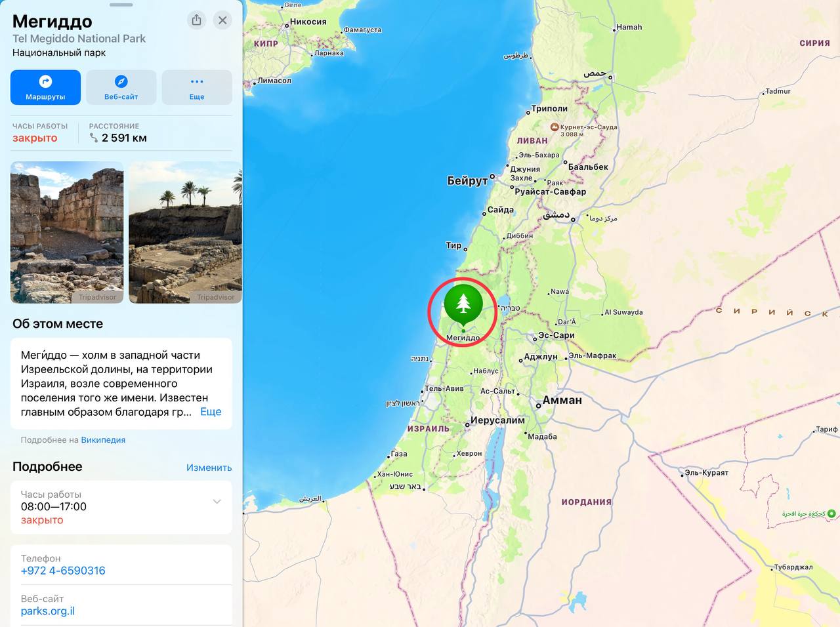Expand the Часы работы 08:00—17:00 chevron
Screen dimensions: 840x627
[x=217, y=502]
